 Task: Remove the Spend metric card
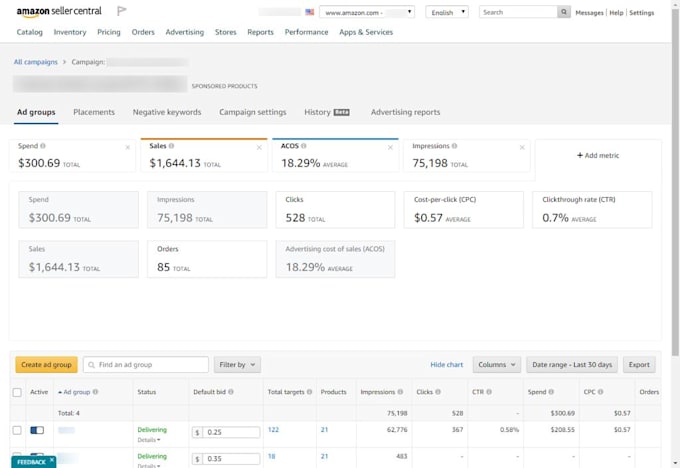(x=128, y=147)
